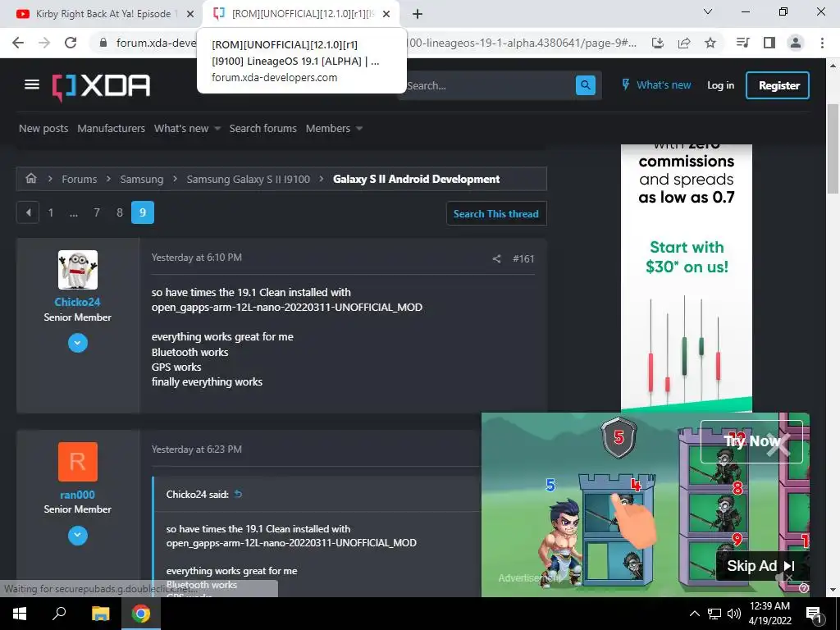The image size is (840, 630).
Task: Click the current page 9 button
Action: point(143,212)
